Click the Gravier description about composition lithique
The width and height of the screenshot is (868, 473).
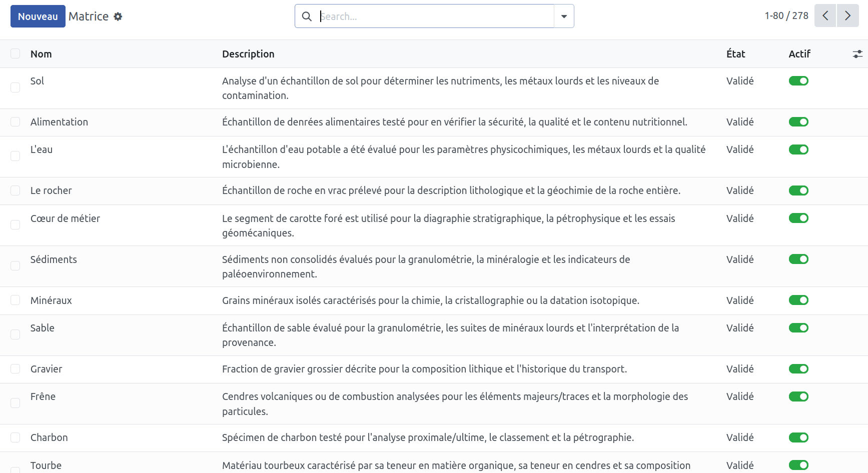click(424, 369)
